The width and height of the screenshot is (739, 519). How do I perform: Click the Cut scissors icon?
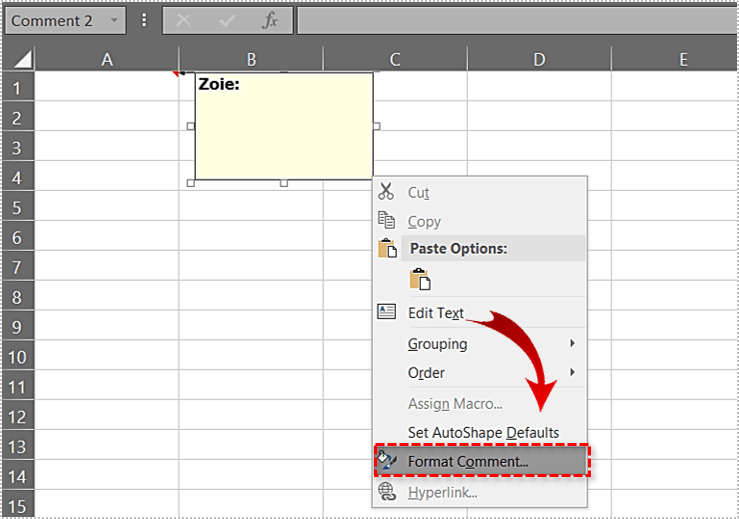pos(387,192)
